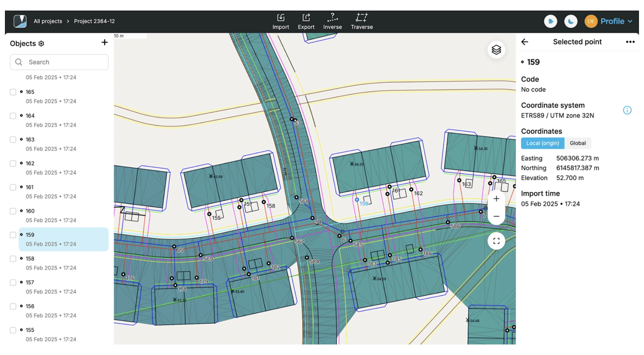644x355 pixels.
Task: Select the Local (origin) coordinates tab
Action: tap(542, 143)
